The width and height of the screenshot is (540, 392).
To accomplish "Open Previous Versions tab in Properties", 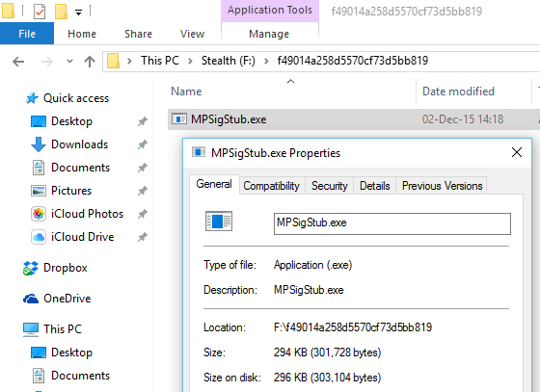I will [442, 186].
